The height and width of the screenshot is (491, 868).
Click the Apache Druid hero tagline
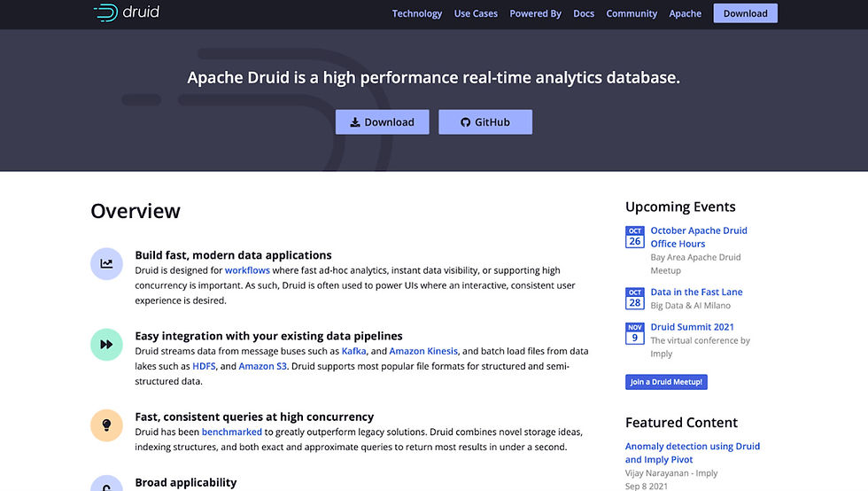pyautogui.click(x=433, y=78)
